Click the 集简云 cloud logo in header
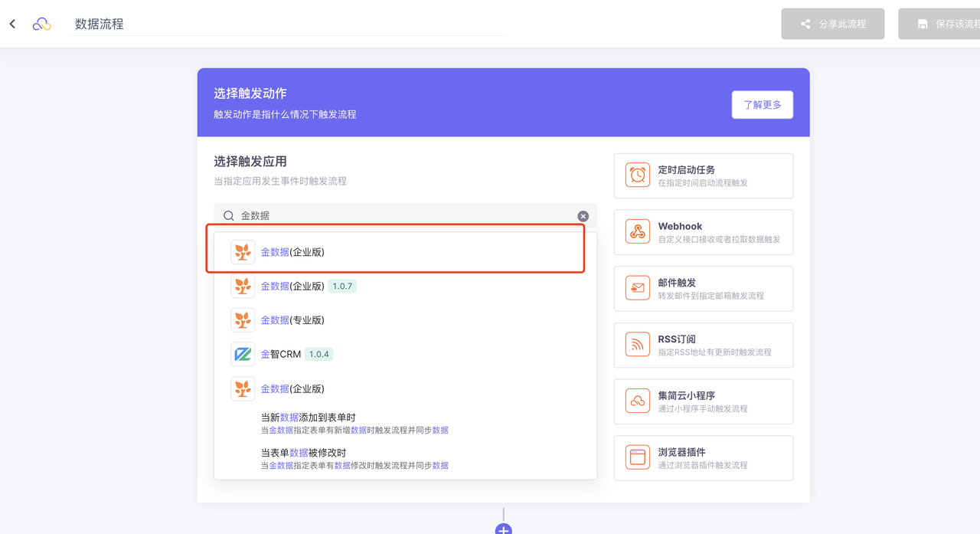The image size is (980, 534). pyautogui.click(x=41, y=25)
